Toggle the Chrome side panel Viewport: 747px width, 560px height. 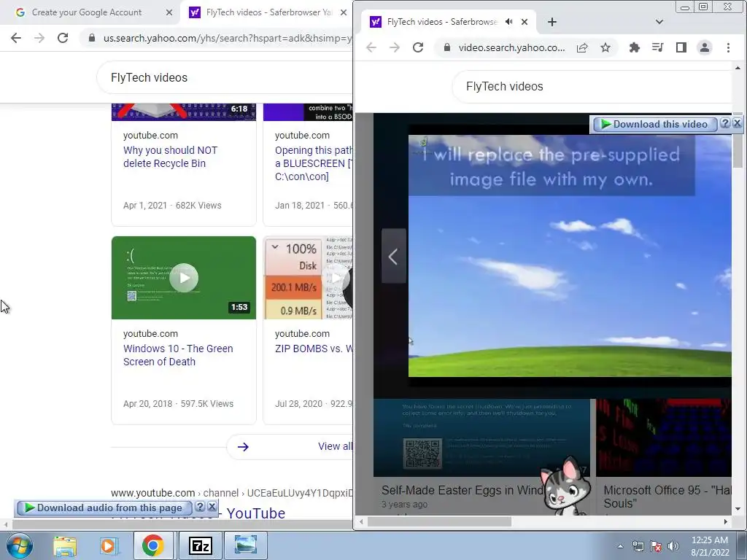click(x=681, y=47)
